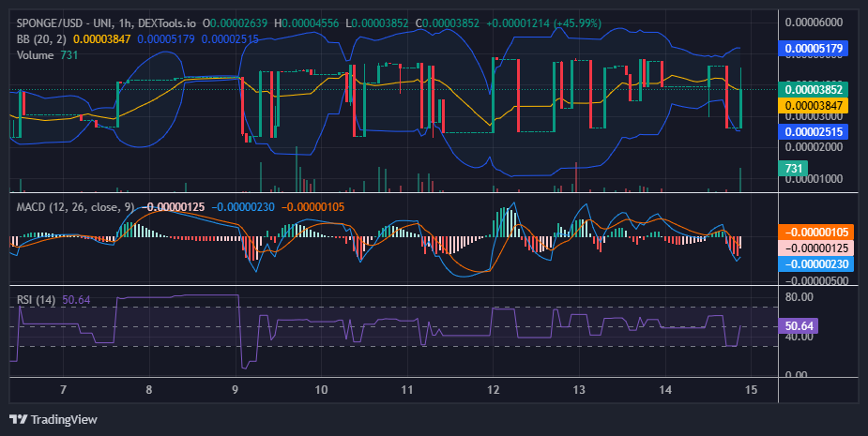Click the 0.00006000 price axis label

tap(814, 23)
